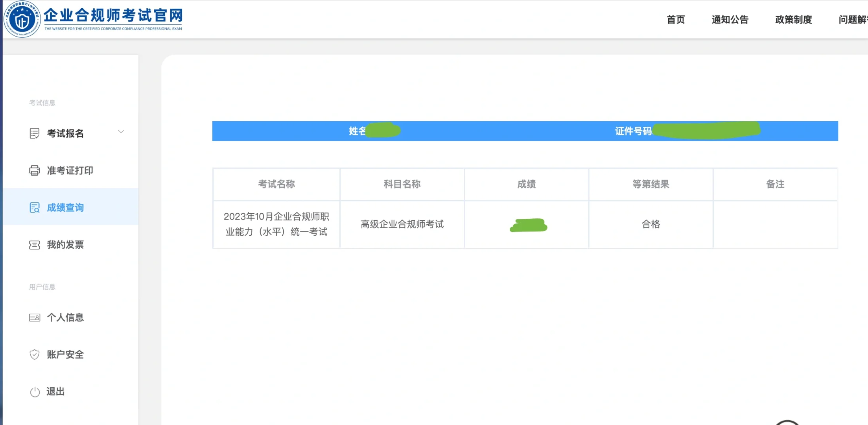
Task: Click the 成绩查询 sidebar link
Action: tap(65, 207)
